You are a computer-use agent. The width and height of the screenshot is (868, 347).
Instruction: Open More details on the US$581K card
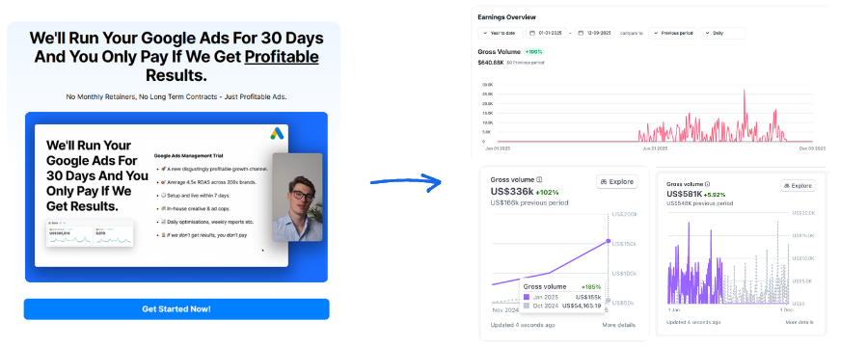798,322
